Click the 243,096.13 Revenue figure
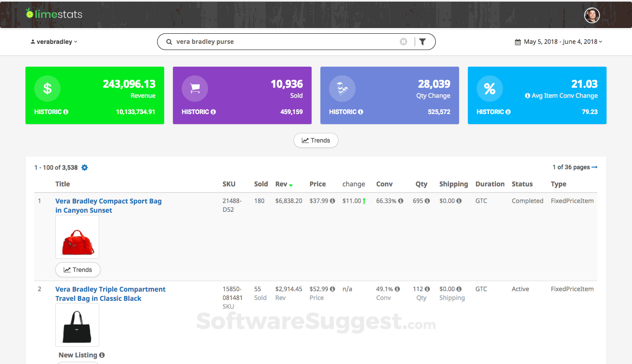The image size is (632, 364). click(x=129, y=84)
